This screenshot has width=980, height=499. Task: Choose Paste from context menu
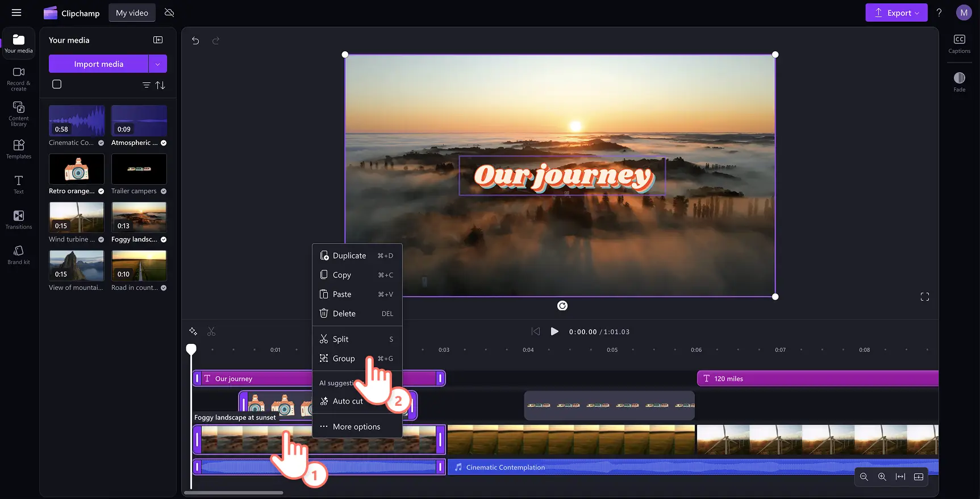(x=357, y=294)
